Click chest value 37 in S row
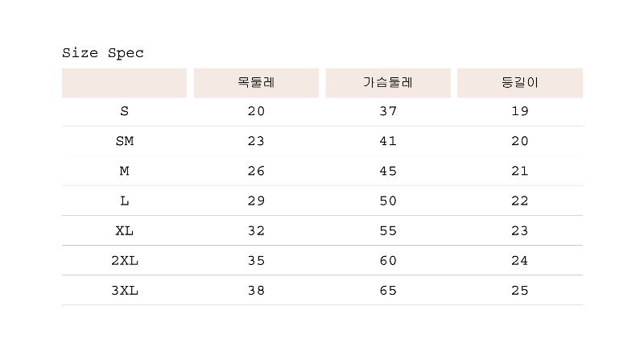644x356 pixels. point(388,111)
